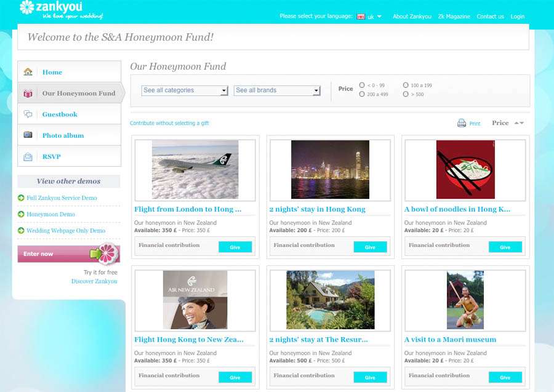Screen dimensions: 554x392
Task: Expand the language selector arrow
Action: point(379,16)
